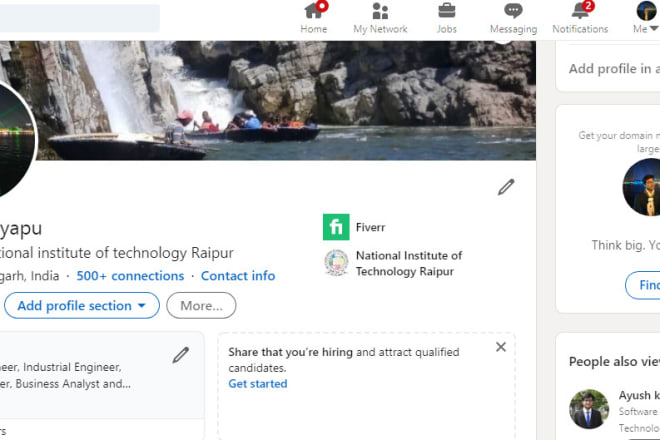This screenshot has height=440, width=660.
Task: Expand Add profile section dropdown
Action: point(82,305)
